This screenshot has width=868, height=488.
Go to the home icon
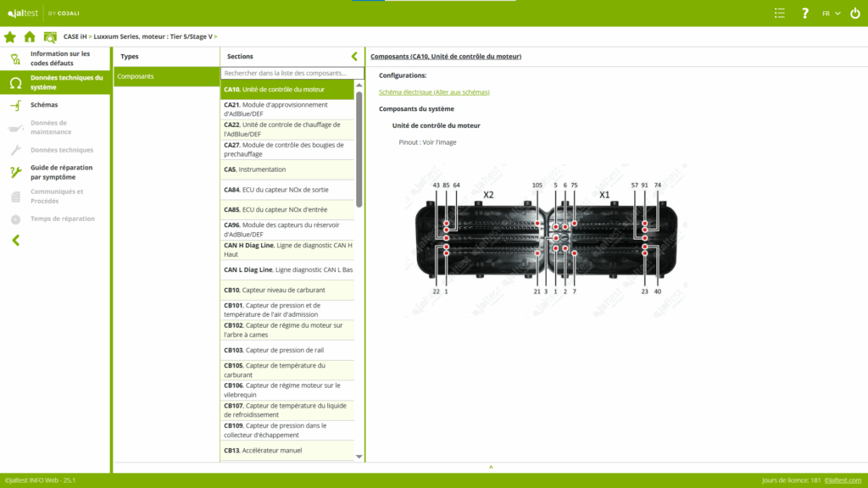click(30, 36)
